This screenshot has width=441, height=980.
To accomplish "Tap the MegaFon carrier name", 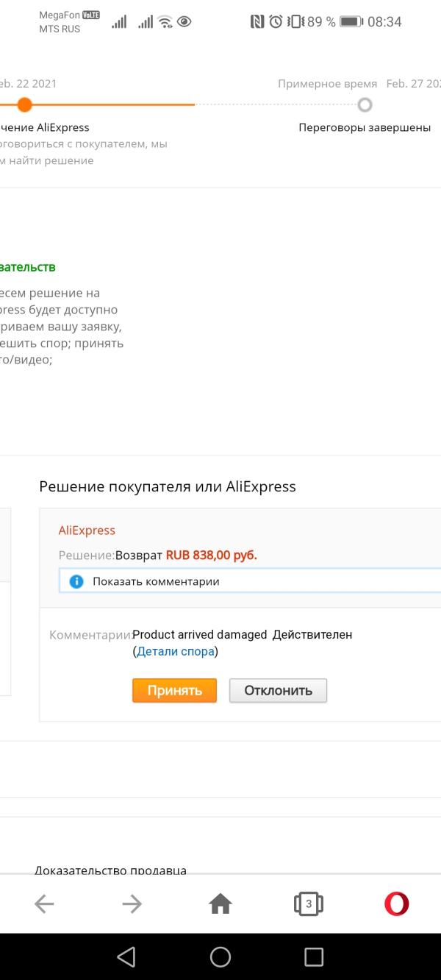I will (59, 15).
